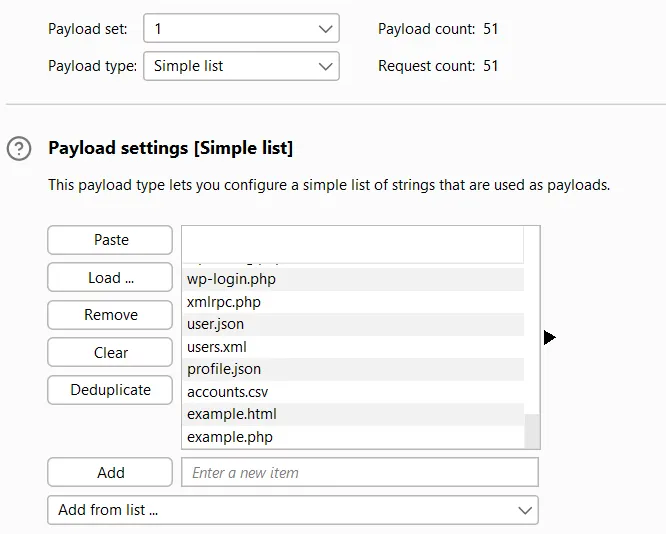Click the Remove button
This screenshot has height=534, width=666.
click(x=110, y=315)
